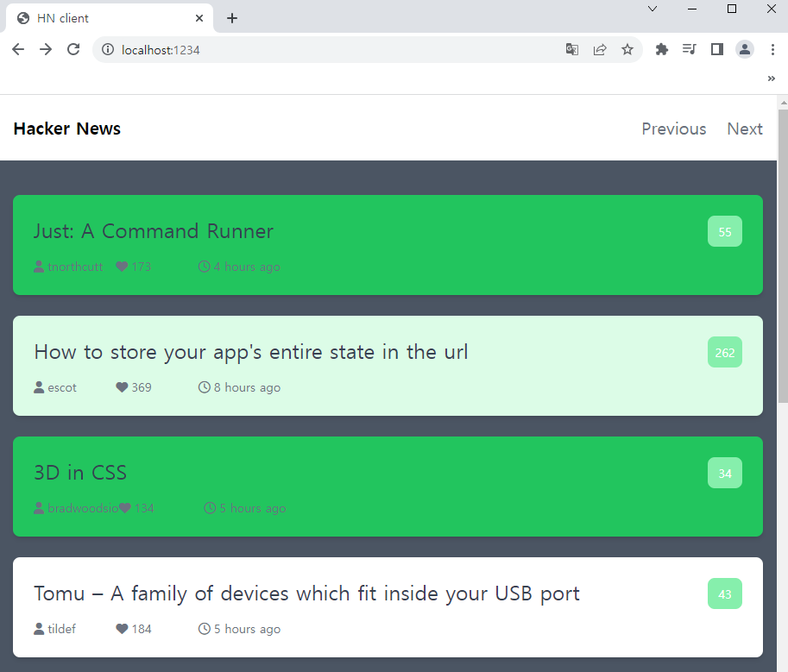Open the media control icon in toolbar
The height and width of the screenshot is (672, 788).
(690, 49)
